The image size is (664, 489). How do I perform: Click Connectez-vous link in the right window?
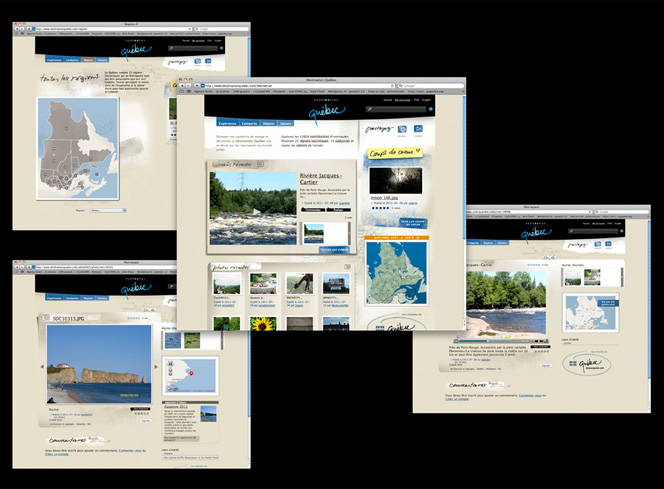[x=530, y=395]
